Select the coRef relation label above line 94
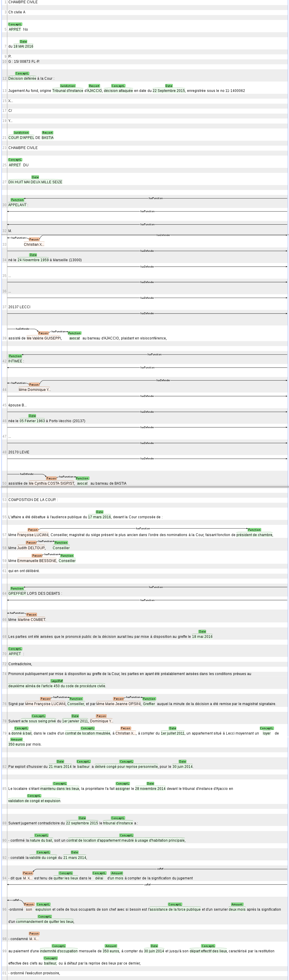Screen dimensions: 289x980 [x=161, y=869]
